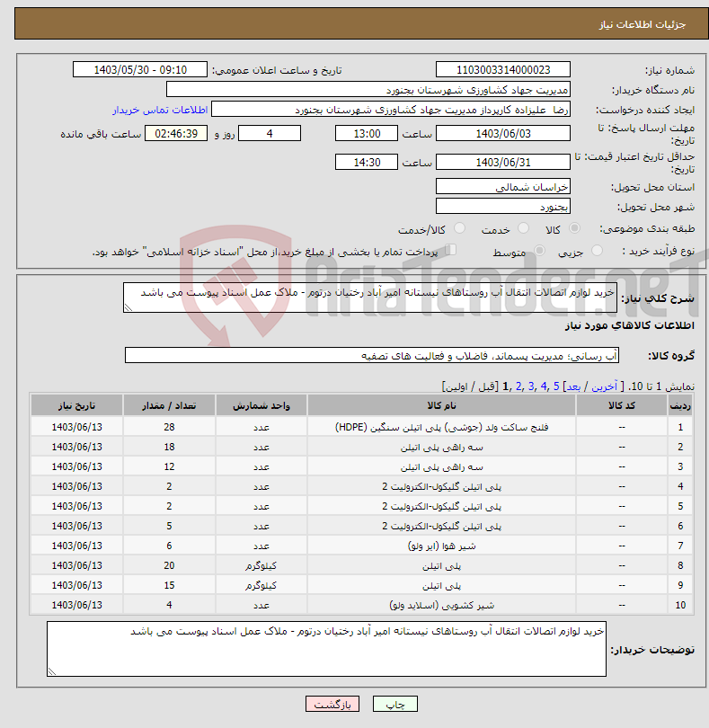Select the خدمت radio button
709x728 pixels.
pos(523,228)
